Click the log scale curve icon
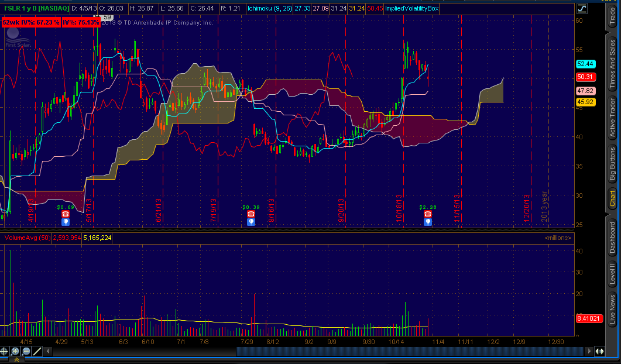The width and height of the screenshot is (621, 364). (582, 8)
